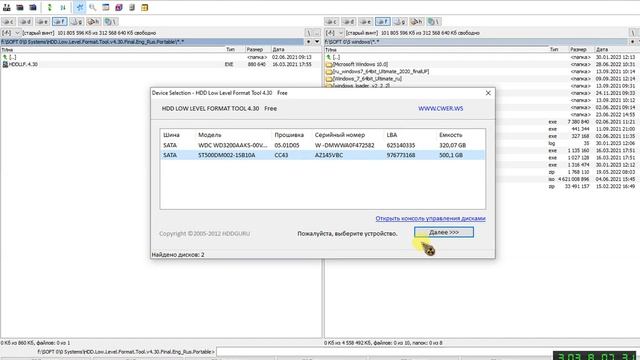Switch left panel to drive d
This screenshot has height=360, width=640.
click(x=25, y=22)
